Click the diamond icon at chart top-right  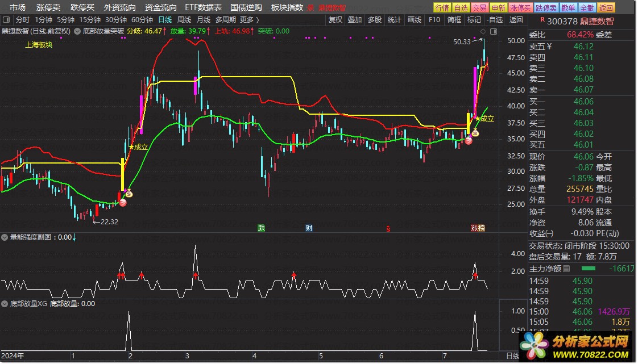click(x=483, y=31)
